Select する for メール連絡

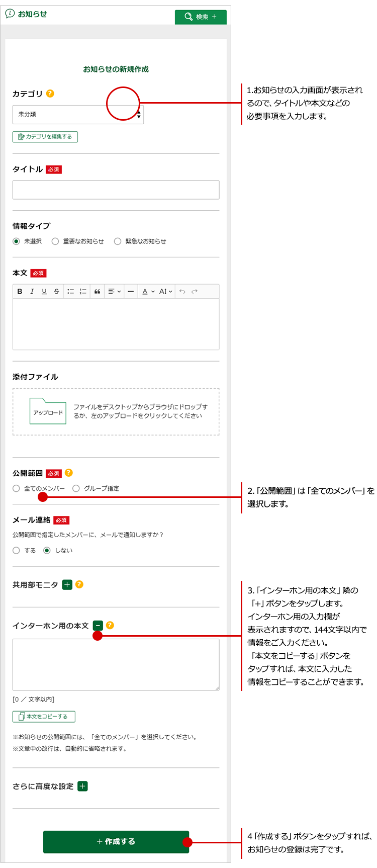[x=17, y=551]
